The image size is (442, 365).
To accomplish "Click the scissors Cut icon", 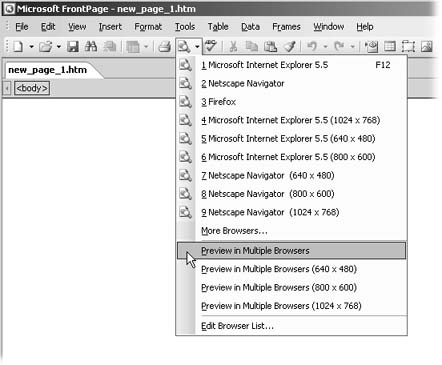I will point(233,47).
